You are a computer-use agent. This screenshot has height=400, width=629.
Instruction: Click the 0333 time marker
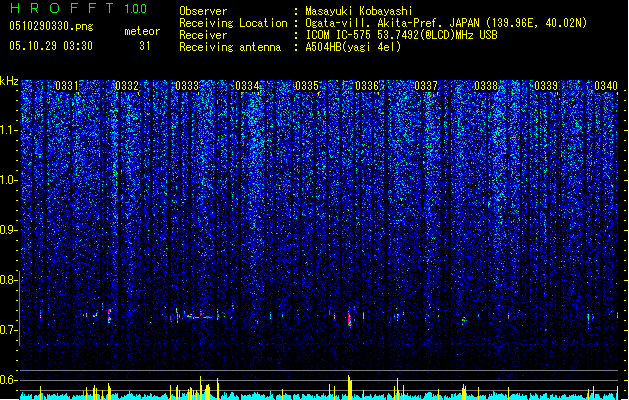pyautogui.click(x=187, y=86)
